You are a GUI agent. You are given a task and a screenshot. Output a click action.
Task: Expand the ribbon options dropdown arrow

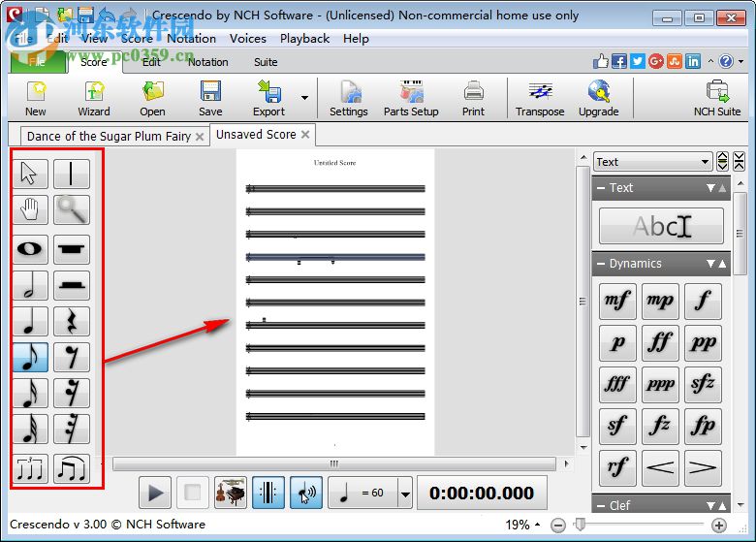(x=741, y=61)
